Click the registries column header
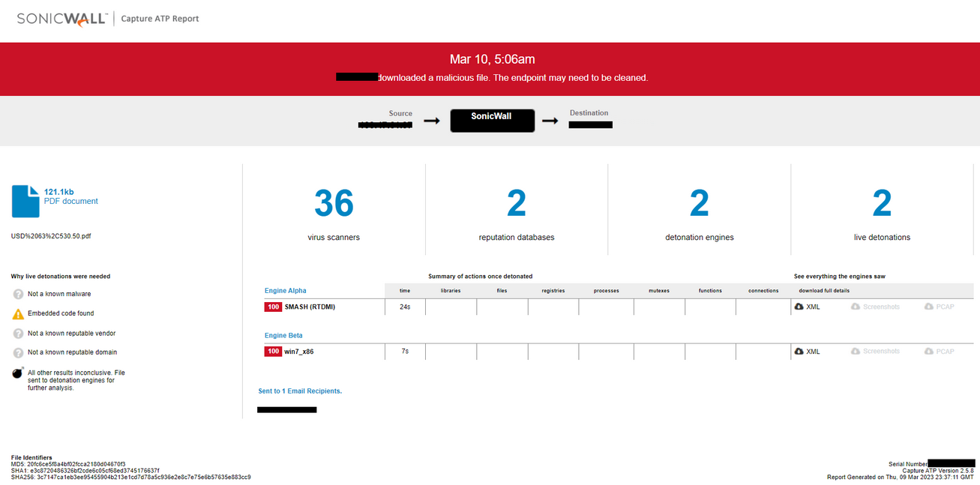Image resolution: width=980 pixels, height=485 pixels. pos(553,291)
